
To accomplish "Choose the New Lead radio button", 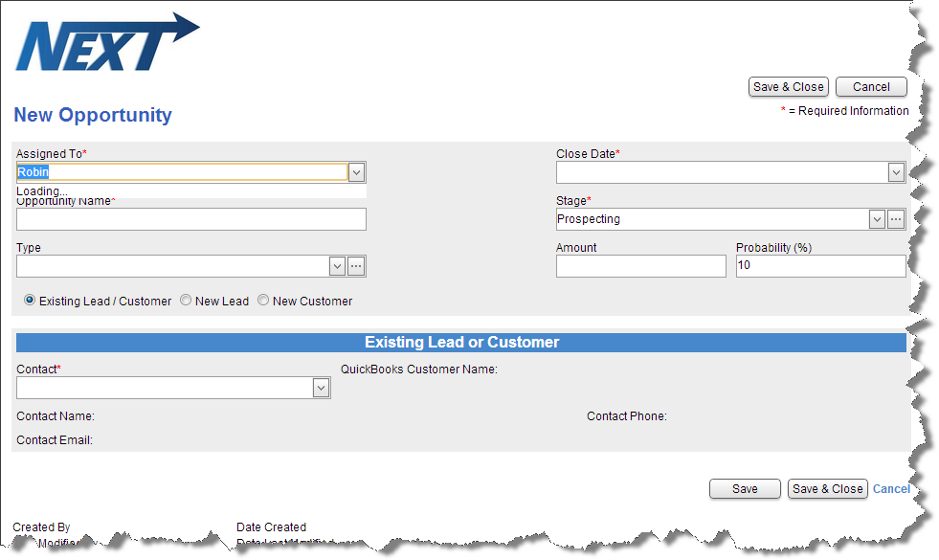I will 186,301.
